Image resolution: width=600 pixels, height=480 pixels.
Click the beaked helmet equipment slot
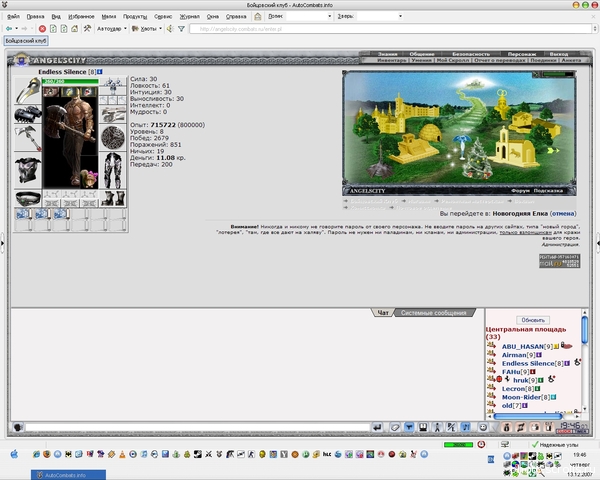pos(28,90)
